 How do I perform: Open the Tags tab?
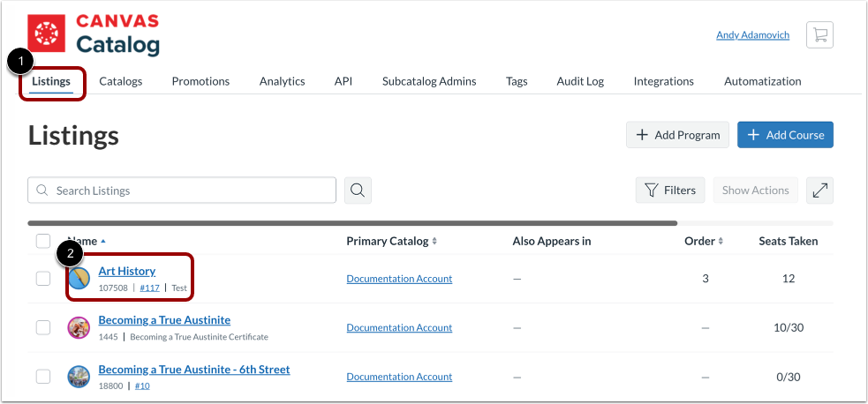517,81
